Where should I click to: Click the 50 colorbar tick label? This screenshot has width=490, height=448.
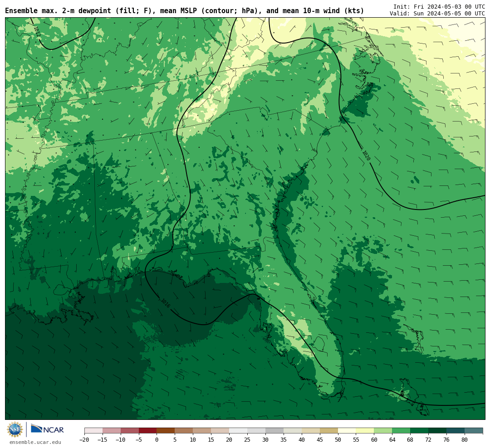pyautogui.click(x=338, y=440)
